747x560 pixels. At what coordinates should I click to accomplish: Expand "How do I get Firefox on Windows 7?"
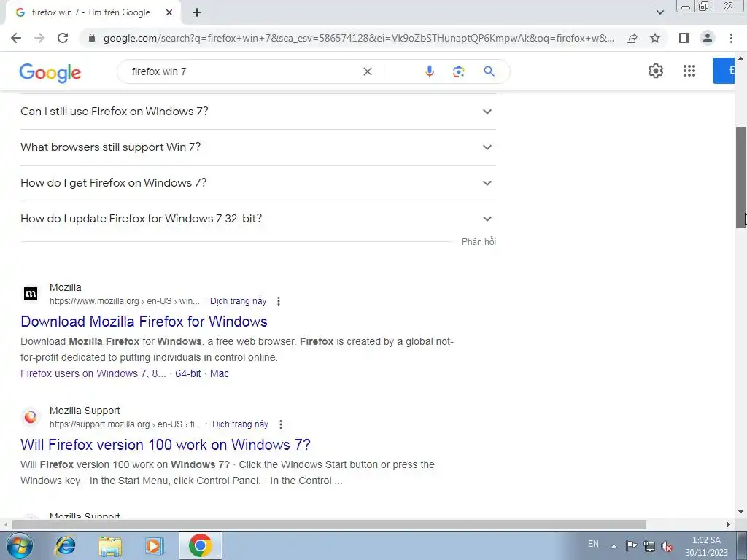(x=258, y=183)
